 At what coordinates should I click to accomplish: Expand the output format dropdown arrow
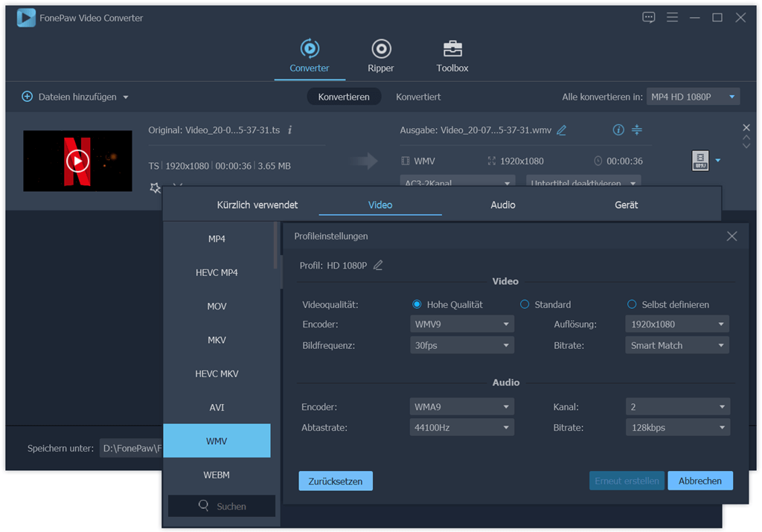[x=718, y=160]
